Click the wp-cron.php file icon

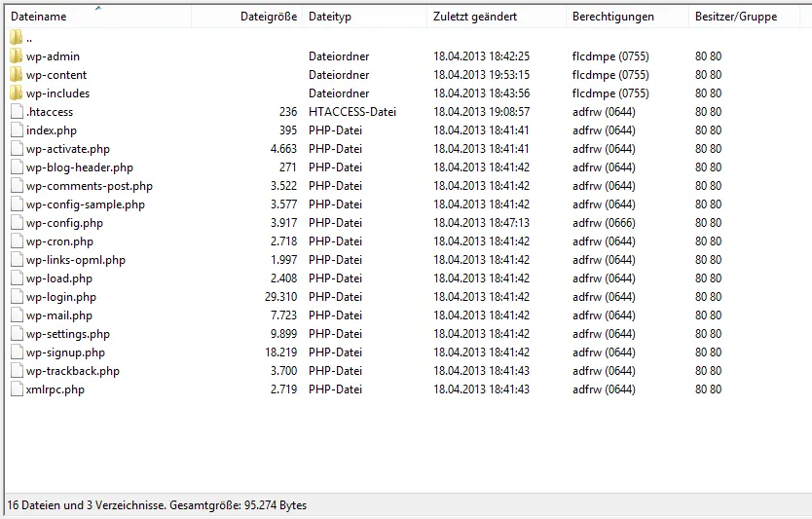(18, 241)
